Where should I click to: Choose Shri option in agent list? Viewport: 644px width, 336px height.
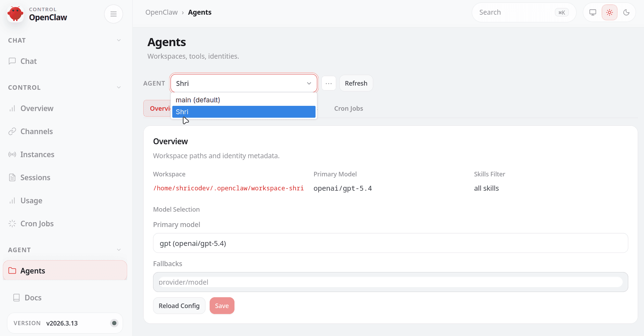[244, 112]
